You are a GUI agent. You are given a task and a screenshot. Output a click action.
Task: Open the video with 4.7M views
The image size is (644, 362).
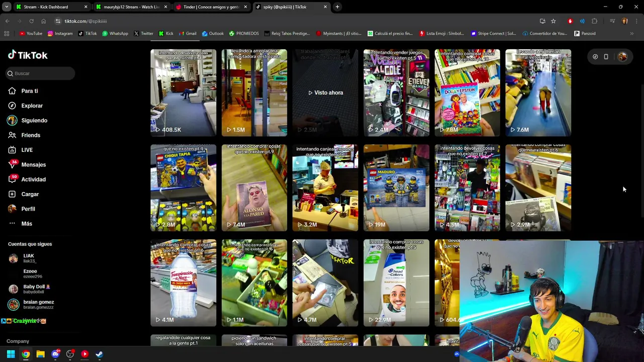coord(325,283)
